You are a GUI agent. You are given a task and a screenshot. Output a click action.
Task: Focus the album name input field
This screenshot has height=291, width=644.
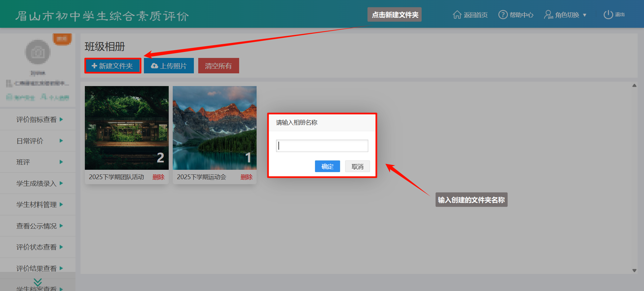point(322,146)
